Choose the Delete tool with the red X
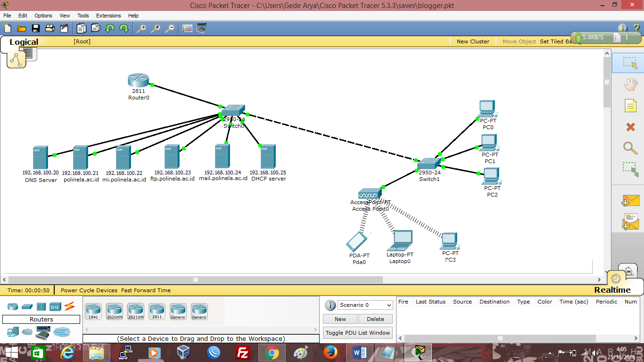This screenshot has height=362, width=644. click(x=631, y=126)
